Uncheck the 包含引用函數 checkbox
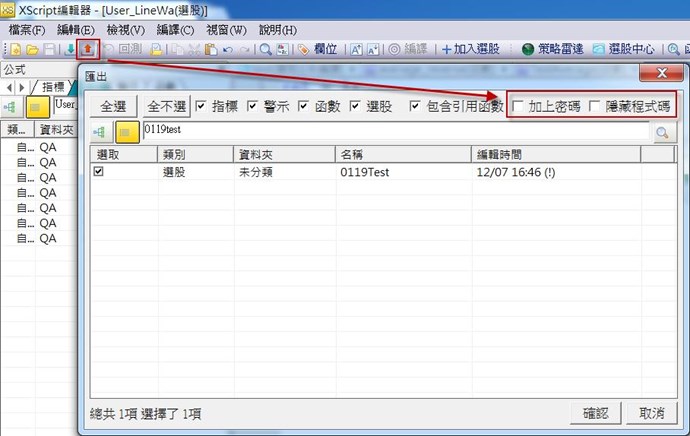Image resolution: width=690 pixels, height=436 pixels. (x=415, y=105)
